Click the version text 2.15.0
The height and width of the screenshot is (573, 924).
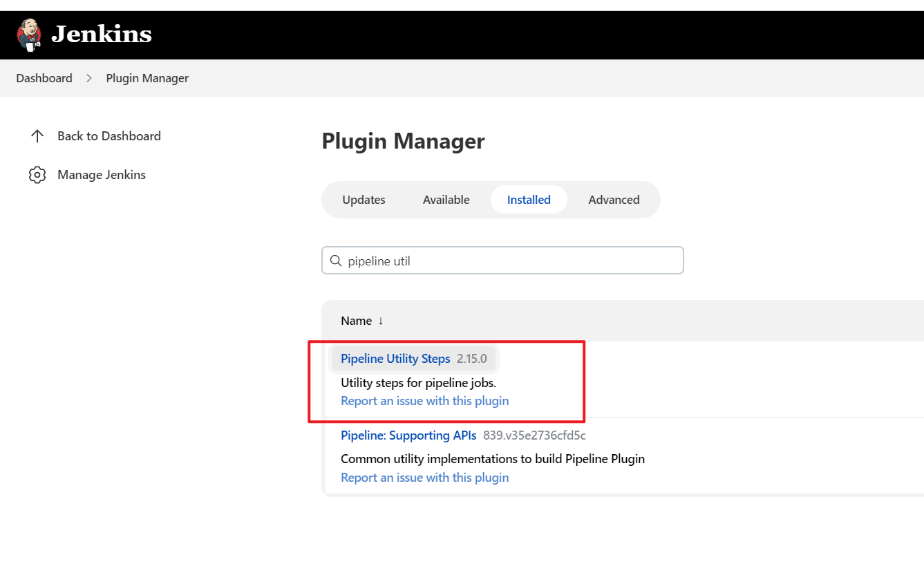pos(472,359)
